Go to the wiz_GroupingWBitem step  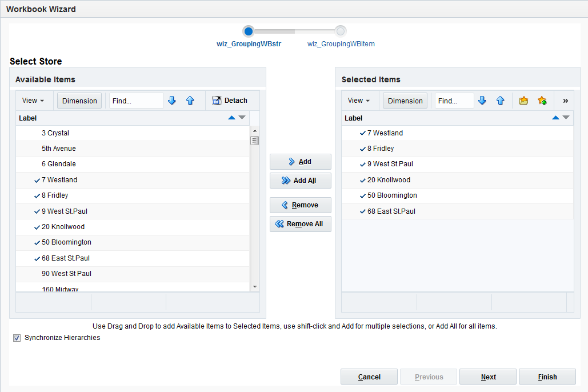[341, 44]
